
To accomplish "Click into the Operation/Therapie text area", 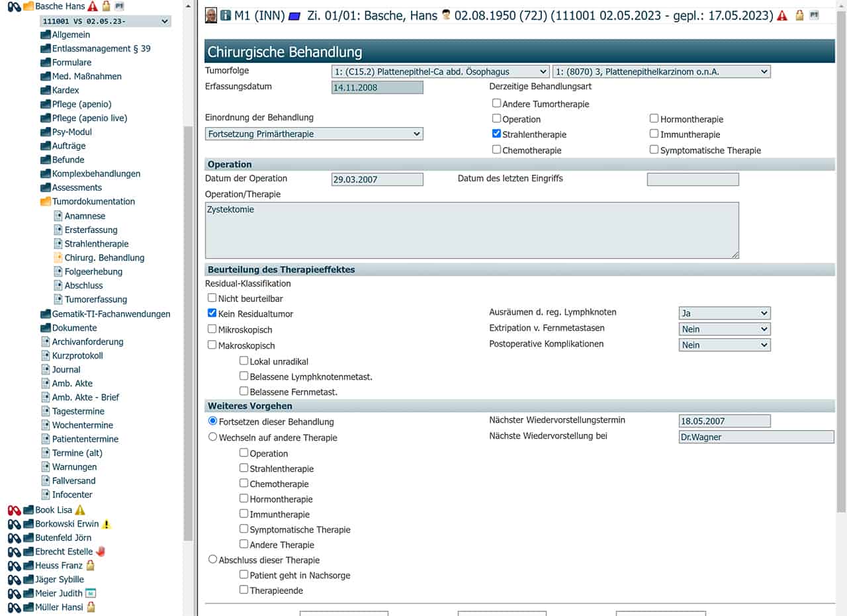I will coord(471,230).
